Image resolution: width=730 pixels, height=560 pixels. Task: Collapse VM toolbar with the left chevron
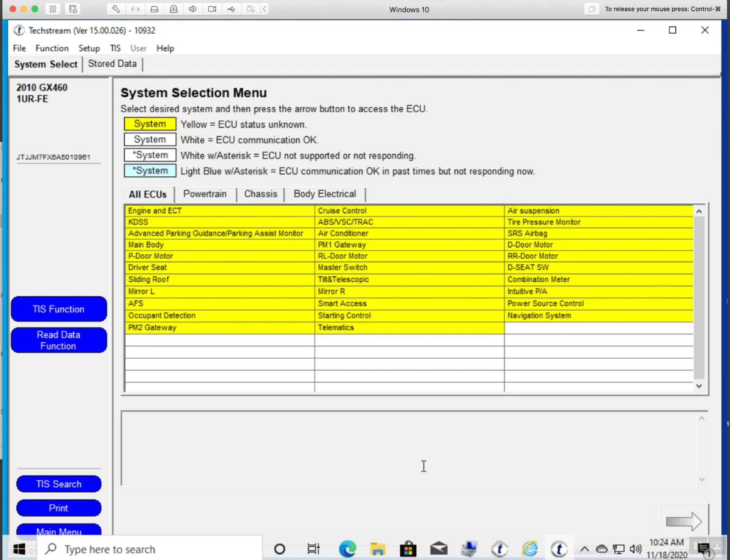(x=265, y=9)
